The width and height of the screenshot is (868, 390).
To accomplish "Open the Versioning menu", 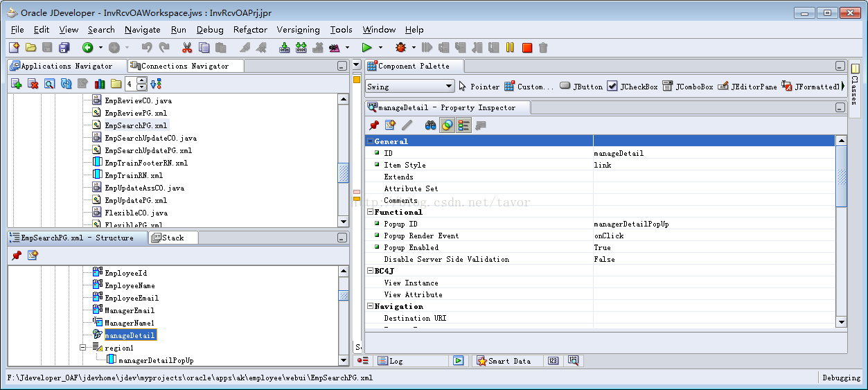I will [x=298, y=30].
